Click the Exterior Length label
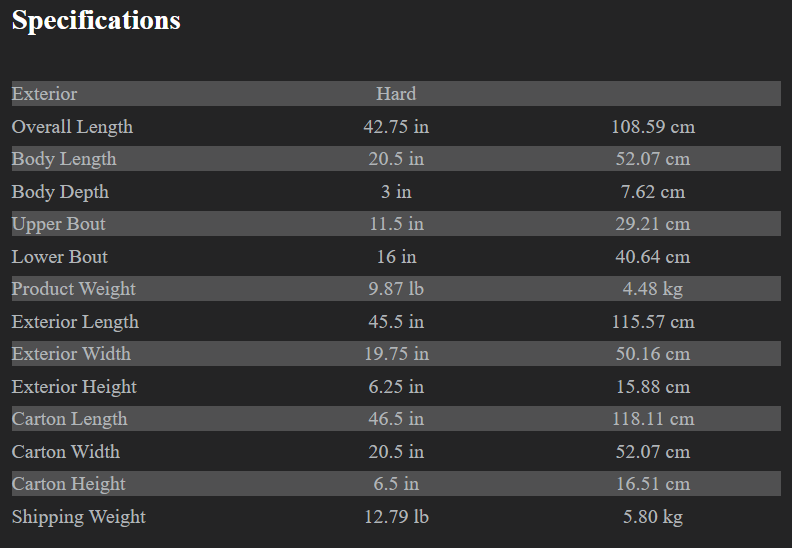The width and height of the screenshot is (792, 548). click(x=75, y=322)
